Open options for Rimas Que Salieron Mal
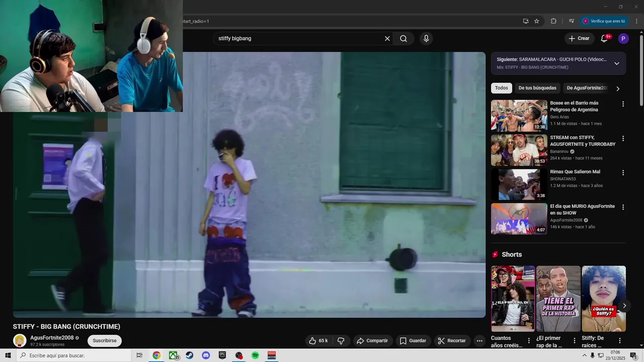The width and height of the screenshot is (644, 362). (623, 172)
